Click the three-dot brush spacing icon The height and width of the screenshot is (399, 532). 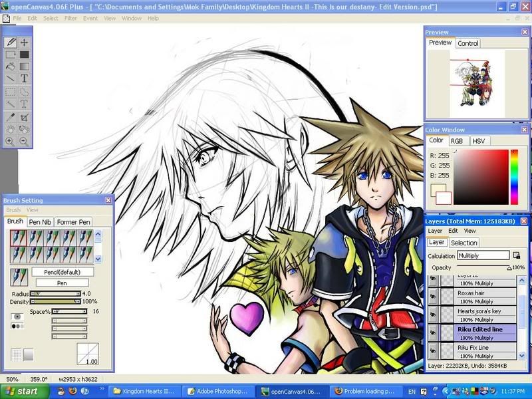[17, 326]
